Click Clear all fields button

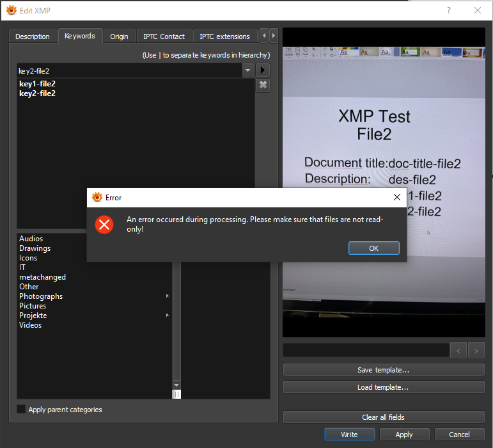coord(384,417)
